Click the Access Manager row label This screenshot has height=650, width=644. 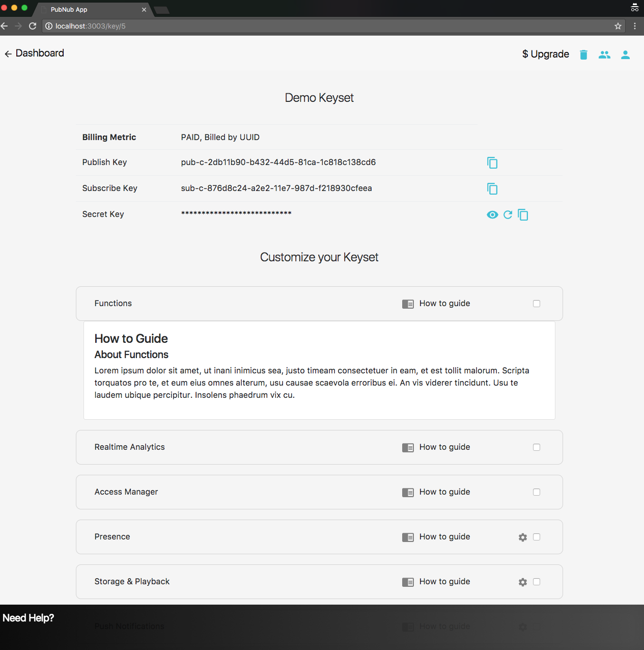126,492
